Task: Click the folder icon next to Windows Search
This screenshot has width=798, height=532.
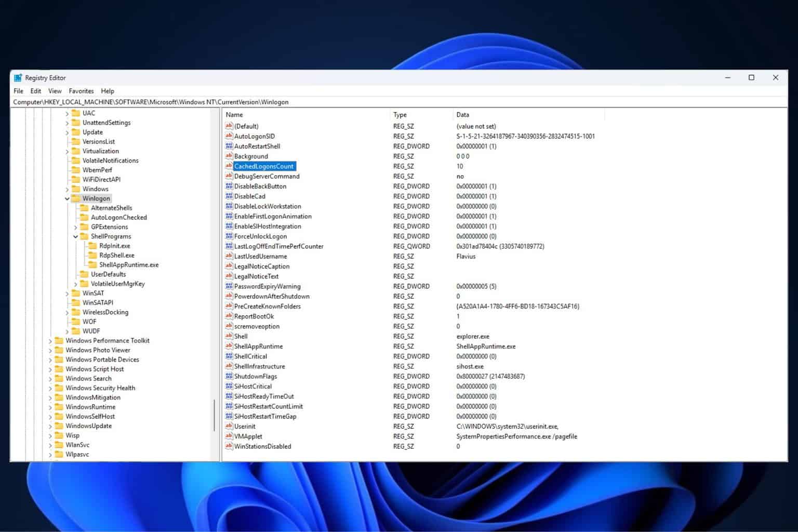Action: click(x=59, y=379)
